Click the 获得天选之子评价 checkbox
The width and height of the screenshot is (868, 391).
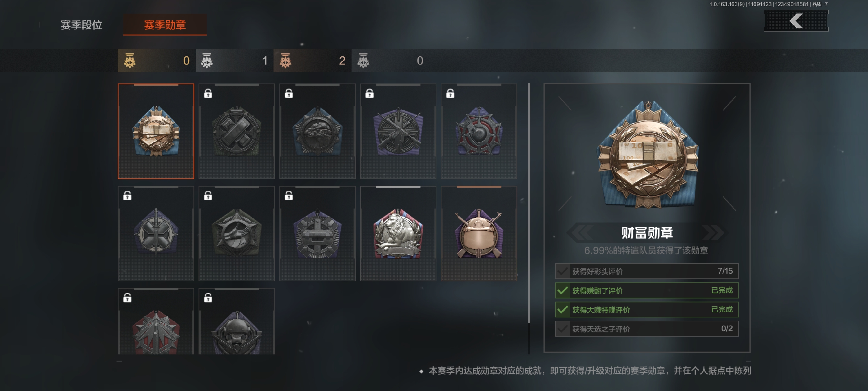(562, 329)
